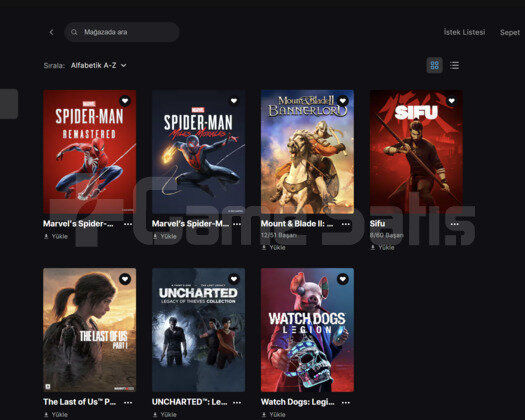Image resolution: width=525 pixels, height=420 pixels.
Task: Toggle favorite heart on Uncharted cover
Action: (234, 279)
